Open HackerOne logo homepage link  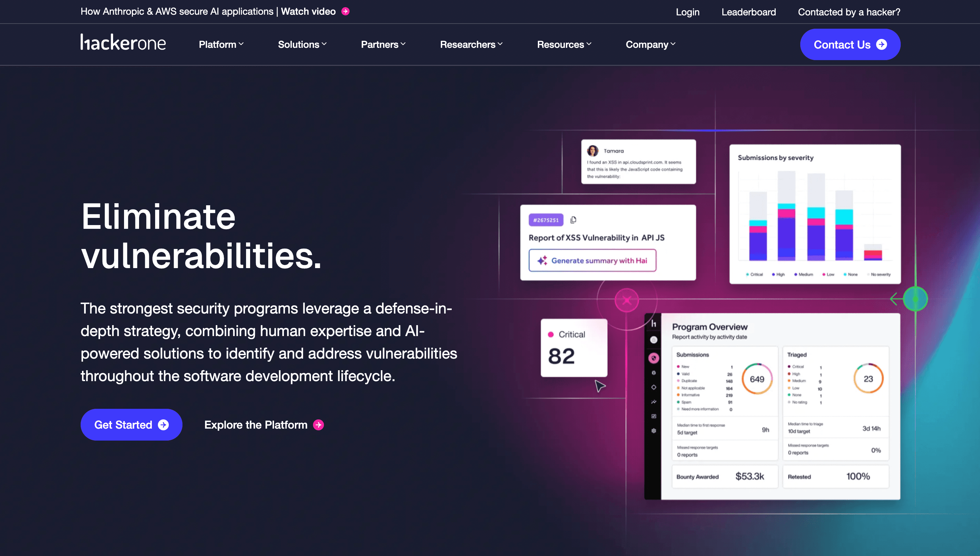click(123, 42)
